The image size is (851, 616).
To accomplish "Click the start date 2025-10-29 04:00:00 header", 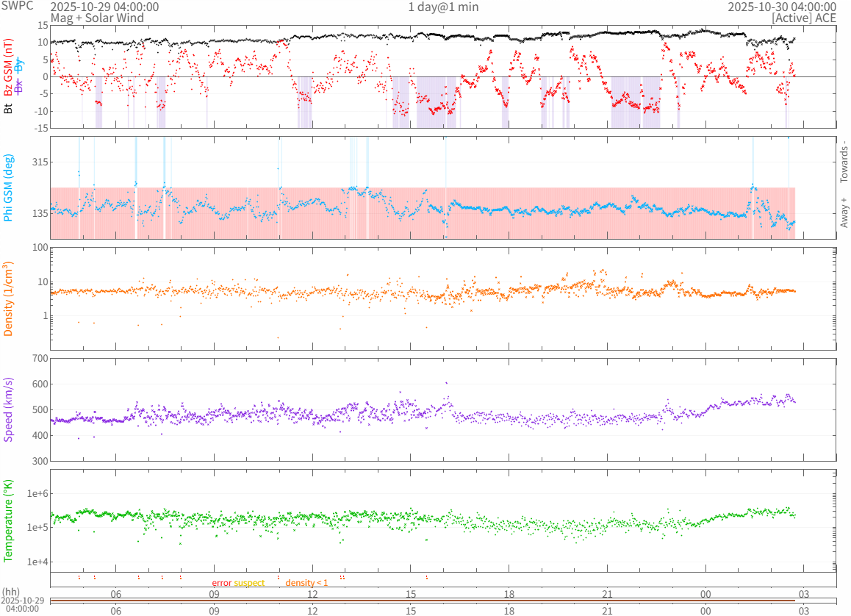I will pos(104,7).
